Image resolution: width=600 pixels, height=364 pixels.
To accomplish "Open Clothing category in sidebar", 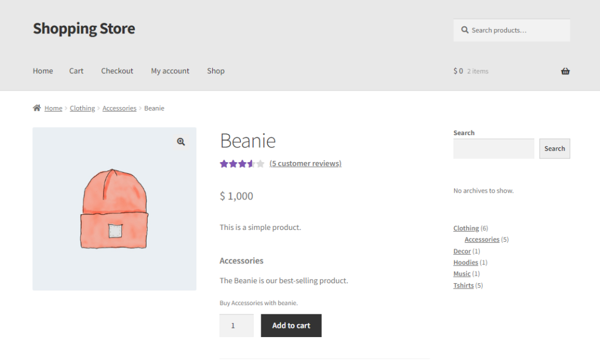I will [x=466, y=228].
